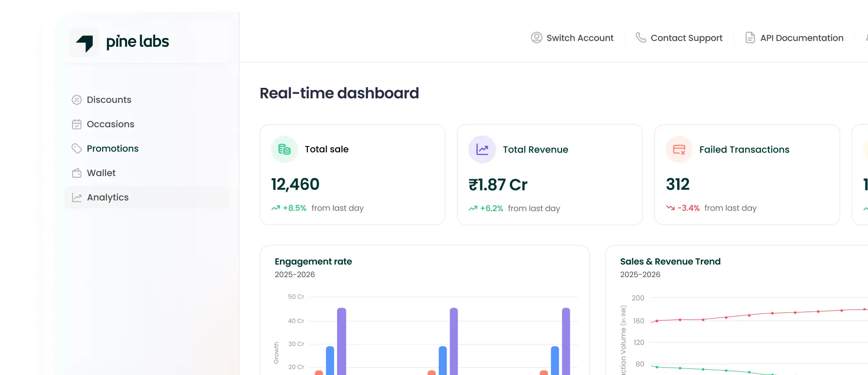The width and height of the screenshot is (868, 375).
Task: Open the Discounts menu item
Action: point(147,100)
